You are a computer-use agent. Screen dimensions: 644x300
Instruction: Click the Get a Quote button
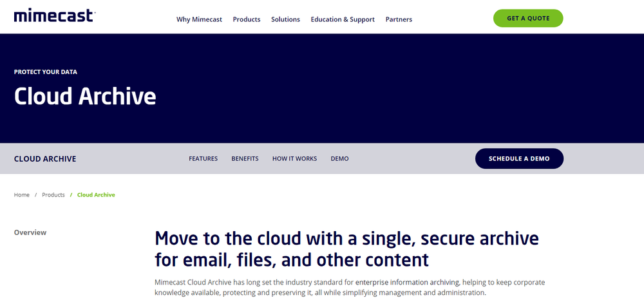(x=528, y=19)
